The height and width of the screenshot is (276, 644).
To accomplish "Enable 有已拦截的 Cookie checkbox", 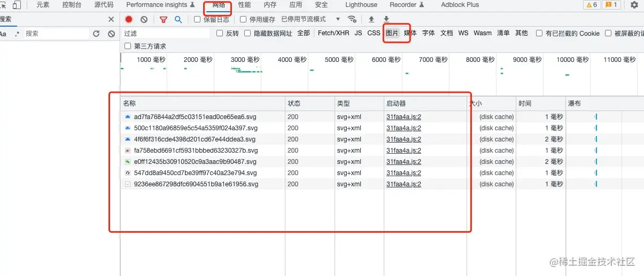I will tap(539, 33).
